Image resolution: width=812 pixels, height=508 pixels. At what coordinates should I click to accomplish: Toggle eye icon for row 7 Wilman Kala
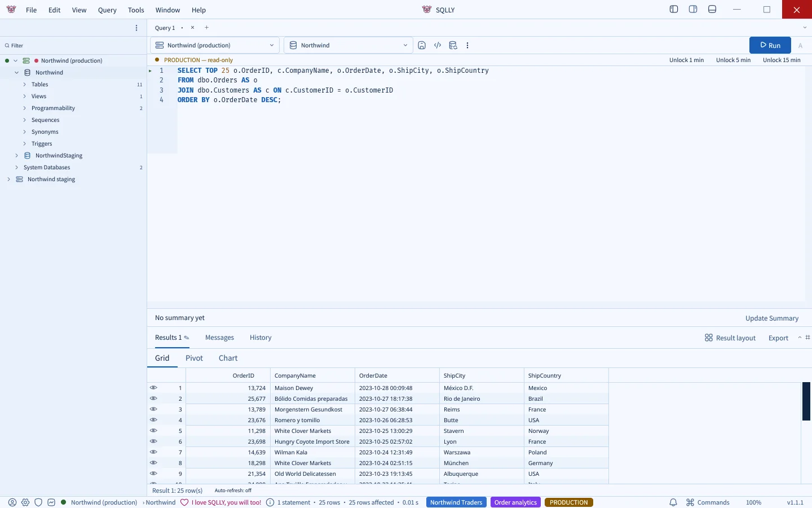pos(153,452)
